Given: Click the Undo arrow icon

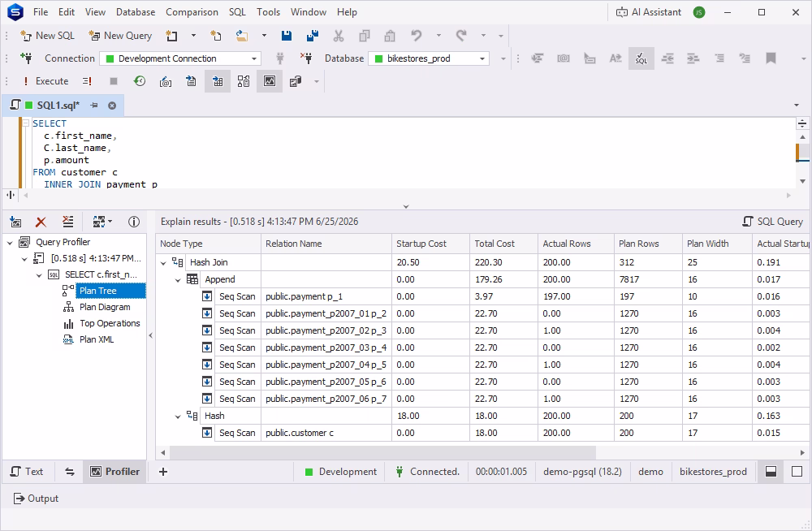Looking at the screenshot, I should [416, 35].
